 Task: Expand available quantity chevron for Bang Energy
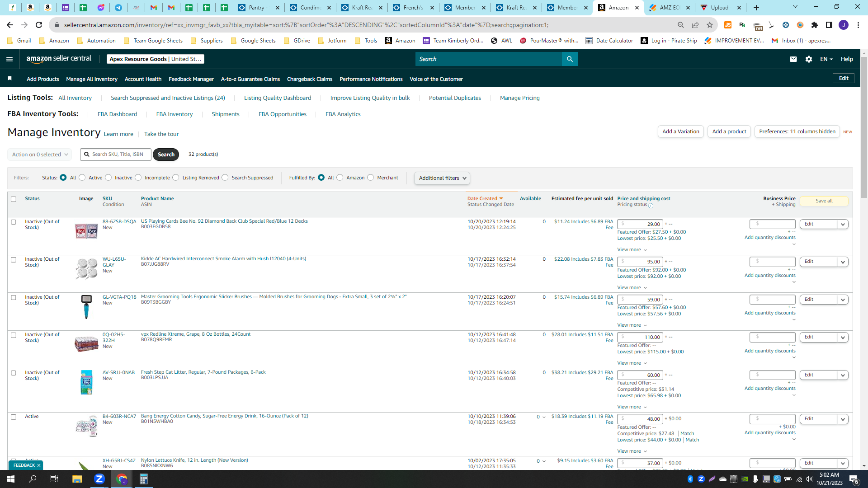[x=544, y=417]
